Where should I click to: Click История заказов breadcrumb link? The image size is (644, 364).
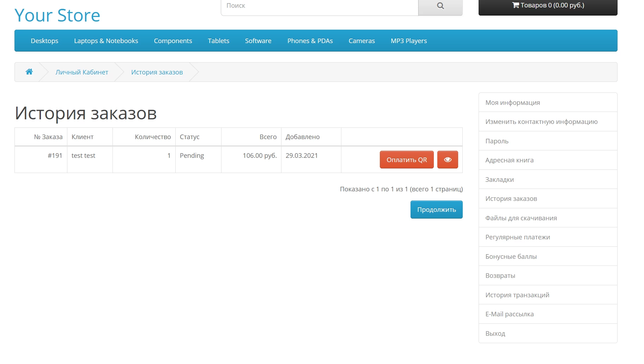pos(157,72)
